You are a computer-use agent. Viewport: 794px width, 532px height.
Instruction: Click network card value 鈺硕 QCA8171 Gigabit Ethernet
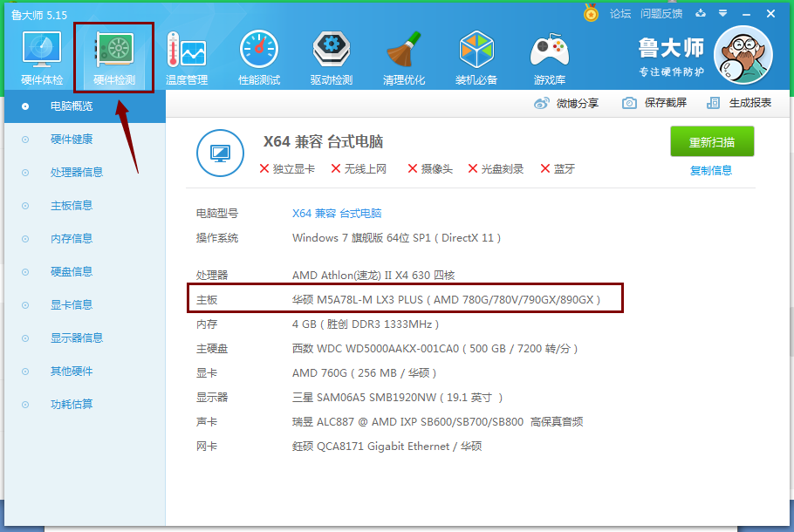[x=387, y=447]
